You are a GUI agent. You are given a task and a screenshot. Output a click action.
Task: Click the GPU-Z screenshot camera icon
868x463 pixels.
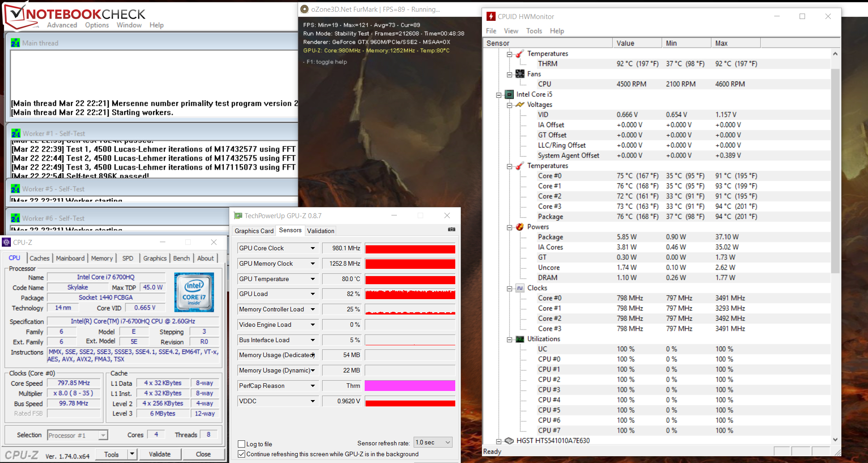coord(451,229)
